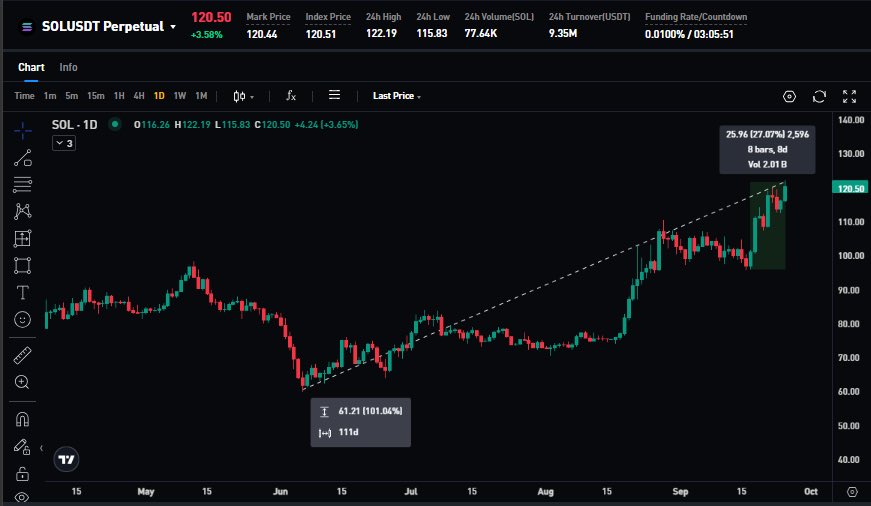Image resolution: width=871 pixels, height=506 pixels.
Task: Click the 111d duration label
Action: coord(348,432)
